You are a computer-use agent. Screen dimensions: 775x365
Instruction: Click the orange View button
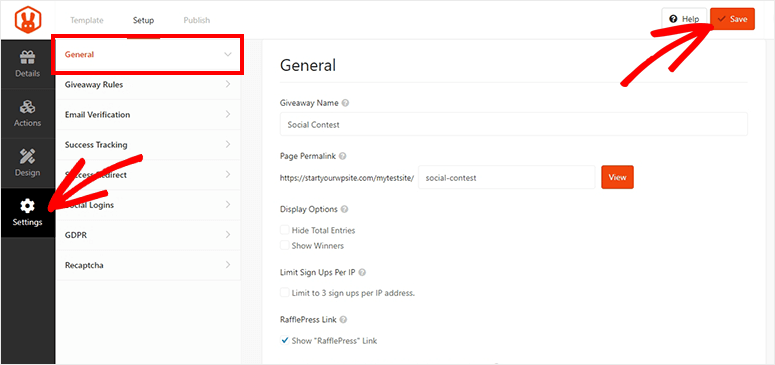point(617,178)
